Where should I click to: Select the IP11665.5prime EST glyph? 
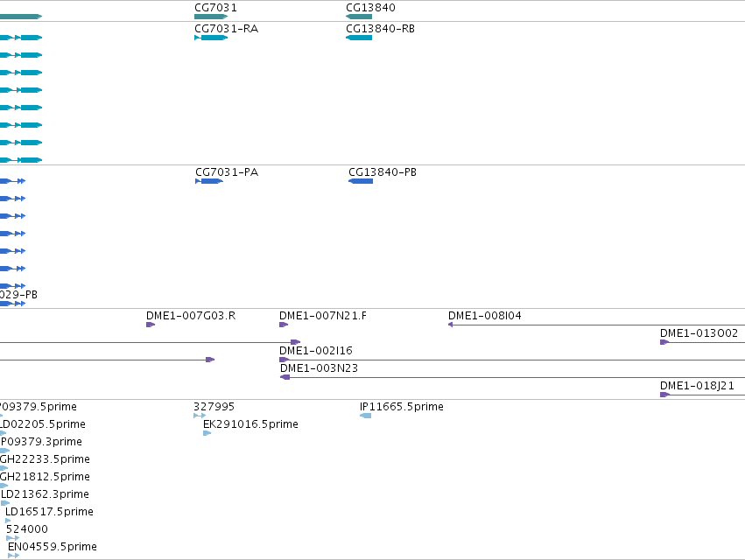365,416
